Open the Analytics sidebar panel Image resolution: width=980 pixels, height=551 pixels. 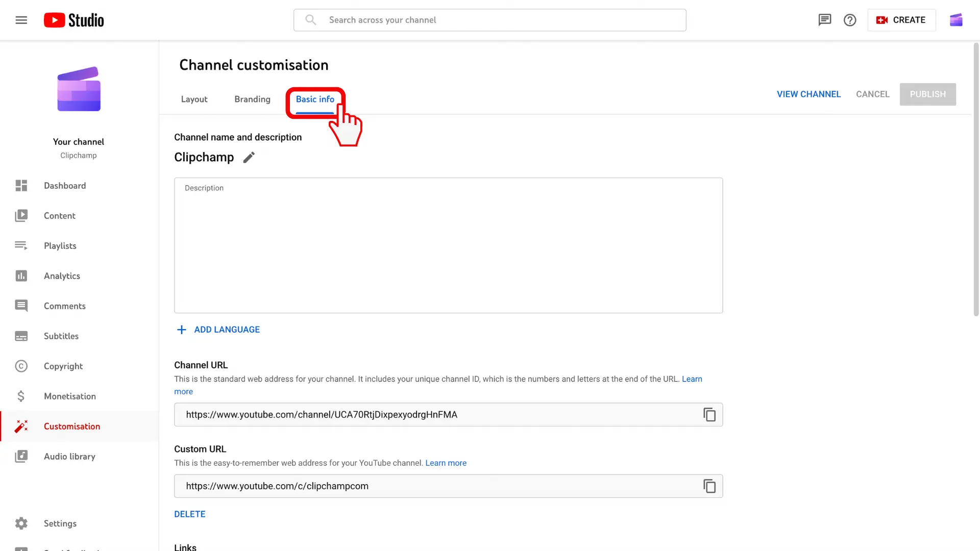(62, 276)
